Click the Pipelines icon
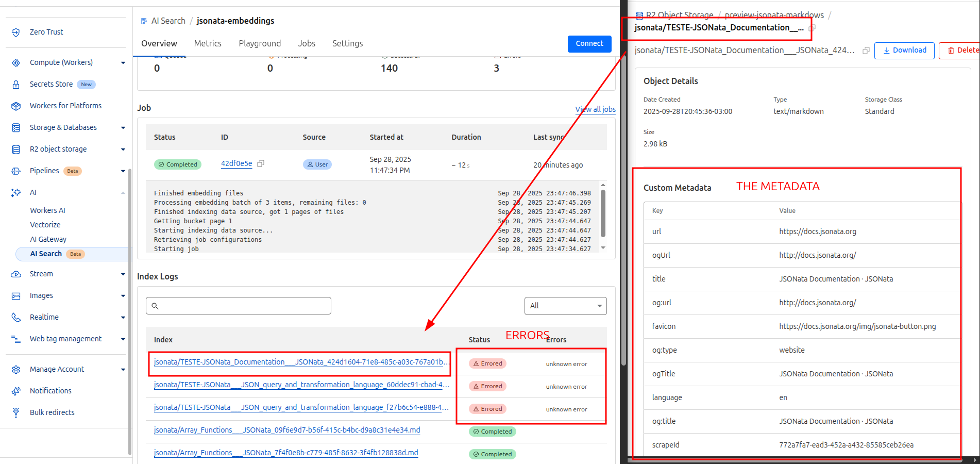The width and height of the screenshot is (980, 464). click(x=16, y=171)
